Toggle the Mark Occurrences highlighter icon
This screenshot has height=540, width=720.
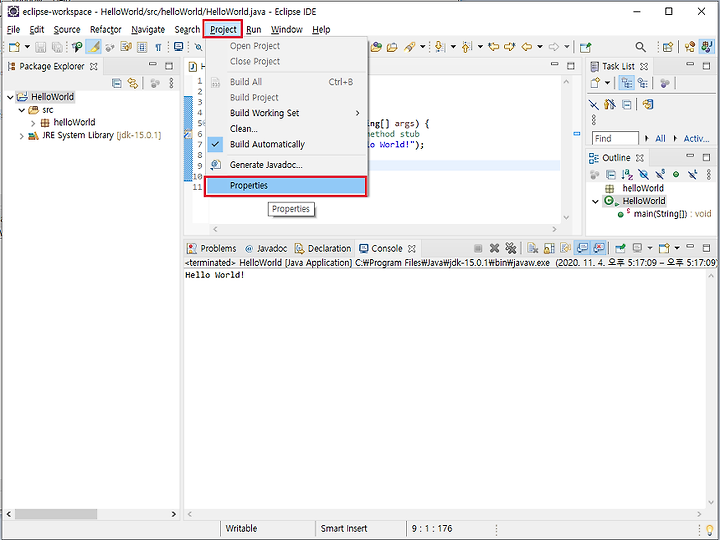[x=94, y=47]
